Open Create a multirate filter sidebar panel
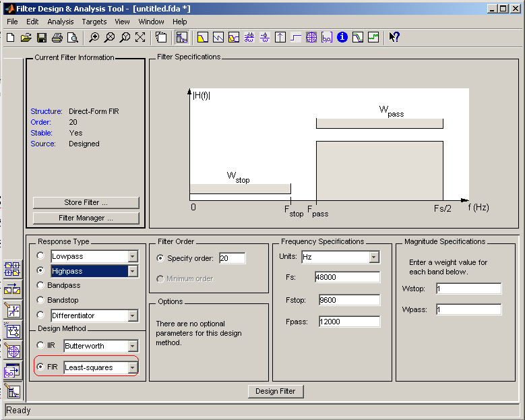This screenshot has width=525, height=420. [x=12, y=269]
